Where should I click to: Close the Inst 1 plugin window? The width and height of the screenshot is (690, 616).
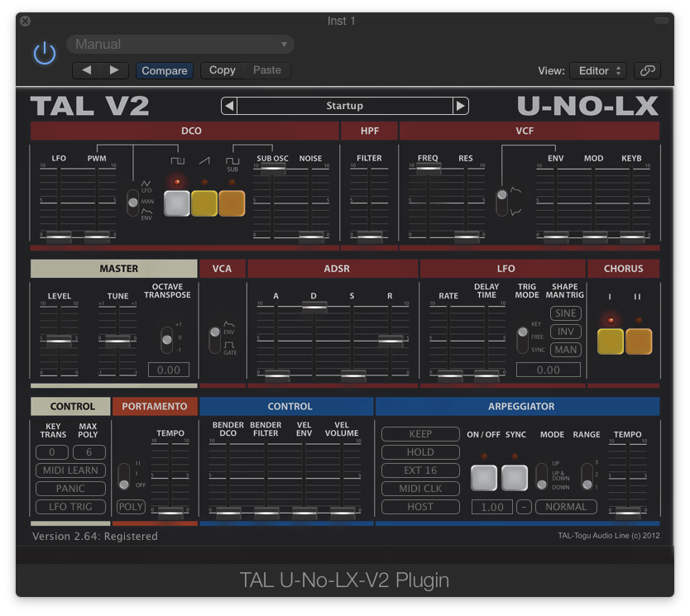pos(26,21)
